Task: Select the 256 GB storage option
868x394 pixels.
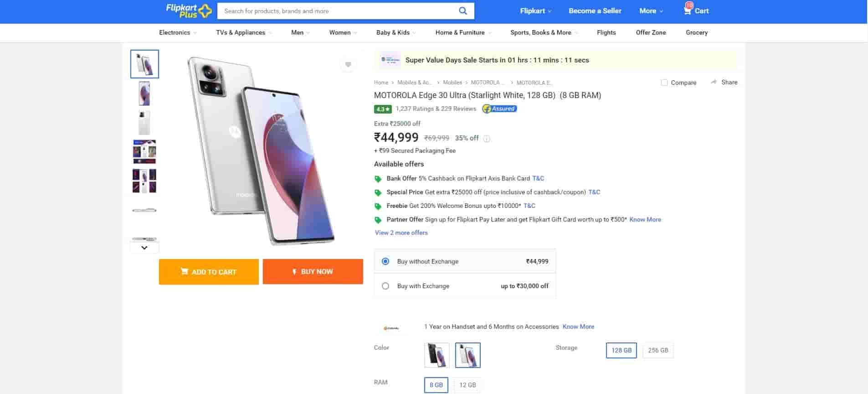Action: [x=657, y=350]
